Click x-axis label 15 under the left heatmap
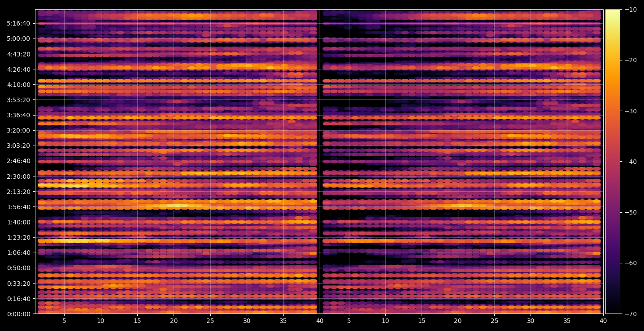This screenshot has height=331, width=644. coord(137,321)
